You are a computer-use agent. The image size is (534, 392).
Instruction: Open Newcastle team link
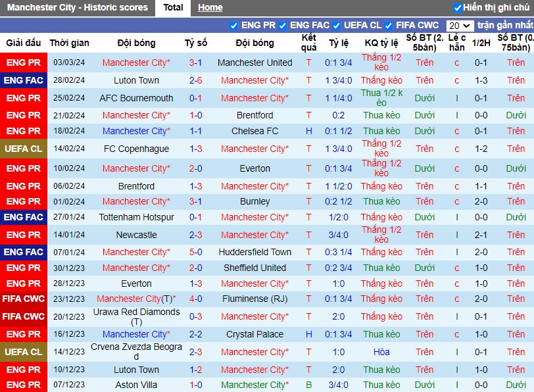pyautogui.click(x=136, y=235)
